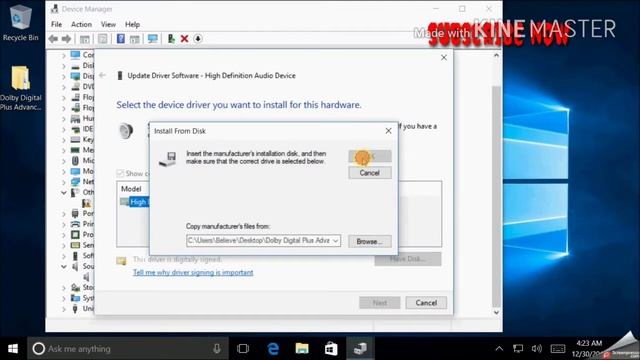This screenshot has height=360, width=640.
Task: Close the Install From Disk dialog
Action: (389, 131)
